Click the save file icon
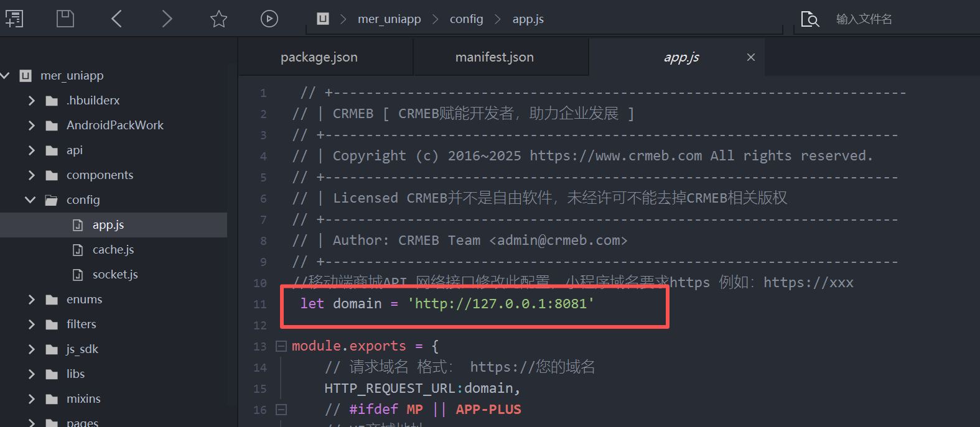This screenshot has width=980, height=427. [x=65, y=19]
